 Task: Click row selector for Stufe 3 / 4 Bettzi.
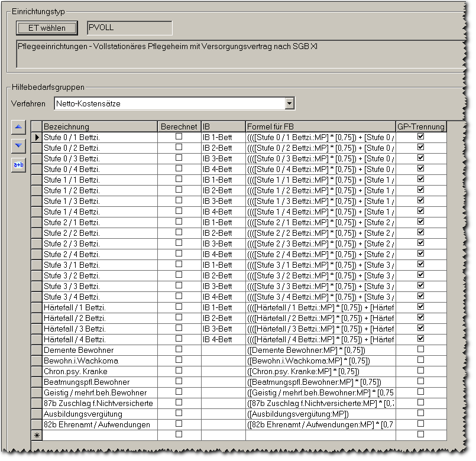coord(37,297)
